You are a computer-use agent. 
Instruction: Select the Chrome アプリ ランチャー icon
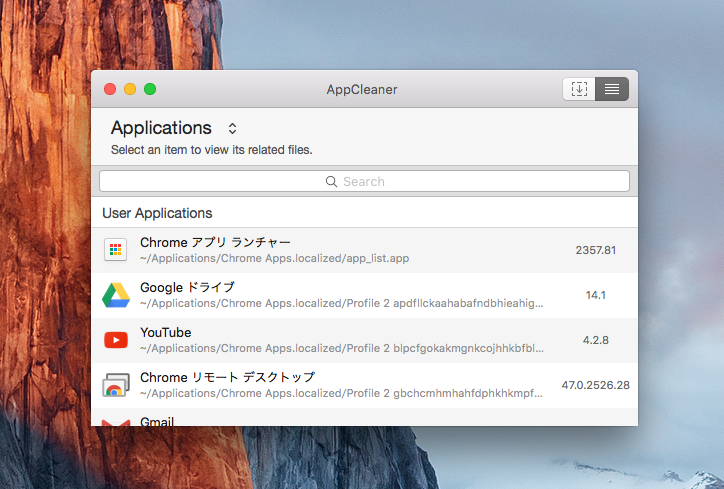[115, 250]
